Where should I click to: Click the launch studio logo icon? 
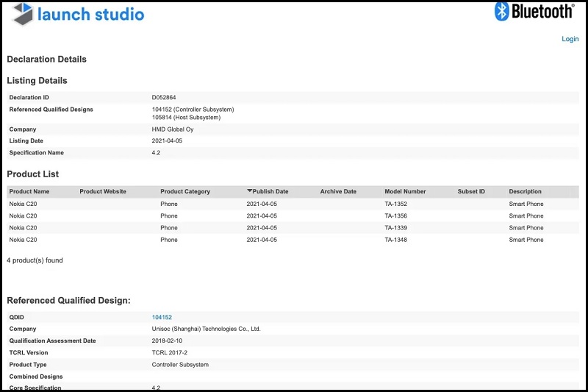22,14
